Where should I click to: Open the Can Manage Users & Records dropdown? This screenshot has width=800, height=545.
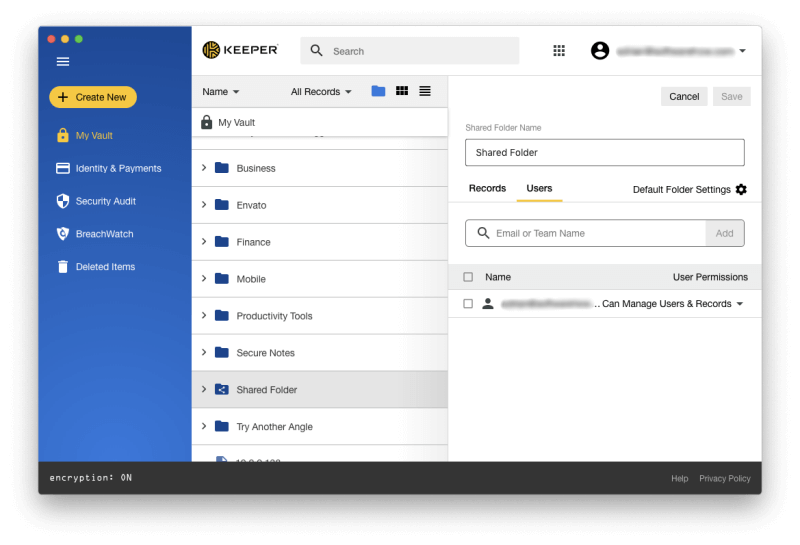pyautogui.click(x=672, y=304)
